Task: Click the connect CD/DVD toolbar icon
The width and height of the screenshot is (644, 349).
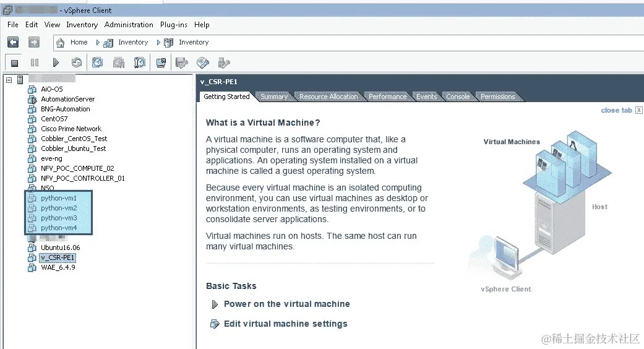Action: (203, 62)
